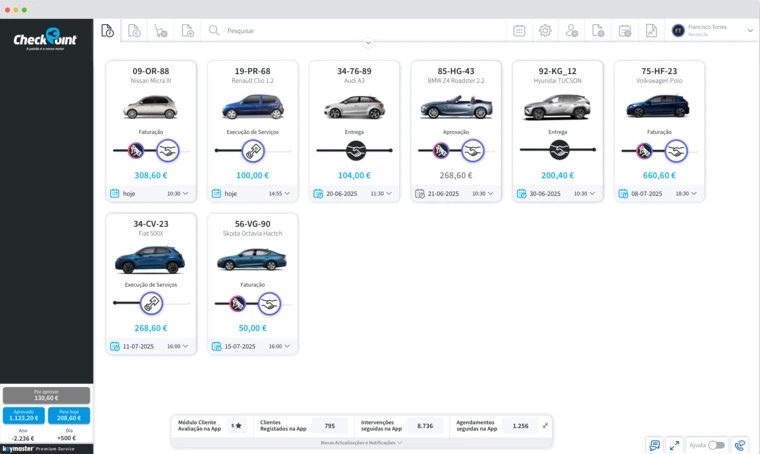Expand the chevron below the search bar
Screen dimensions: 760x454
pos(368,43)
